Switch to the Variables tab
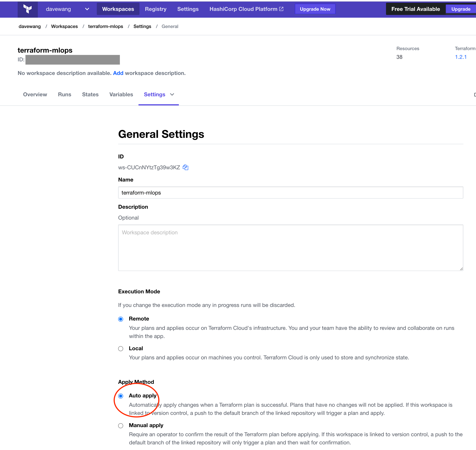Viewport: 476px width, 450px height. [x=121, y=95]
